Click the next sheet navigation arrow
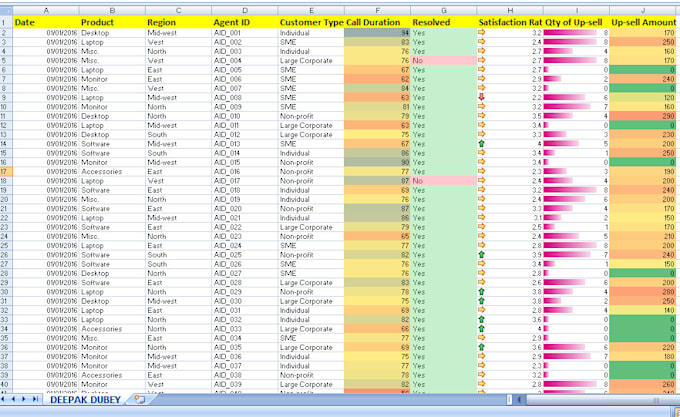Image resolution: width=680 pixels, height=417 pixels. pos(24,399)
